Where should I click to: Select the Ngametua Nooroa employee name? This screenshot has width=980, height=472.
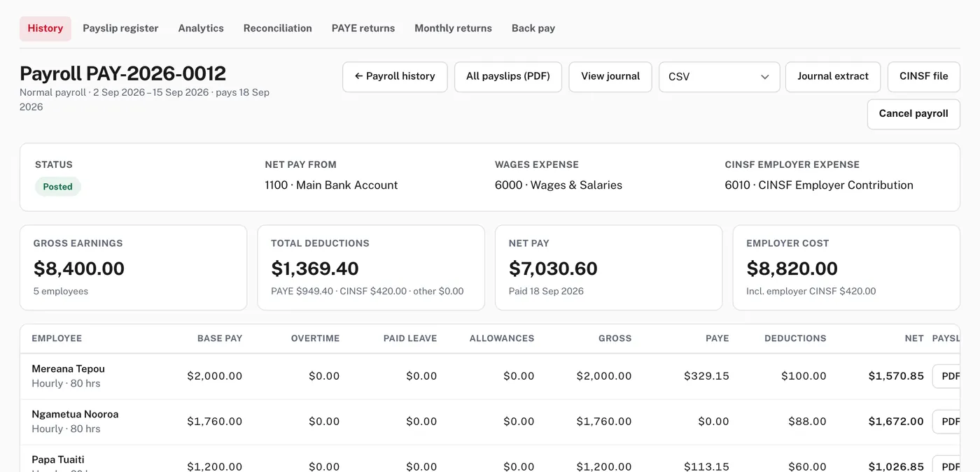pos(75,414)
